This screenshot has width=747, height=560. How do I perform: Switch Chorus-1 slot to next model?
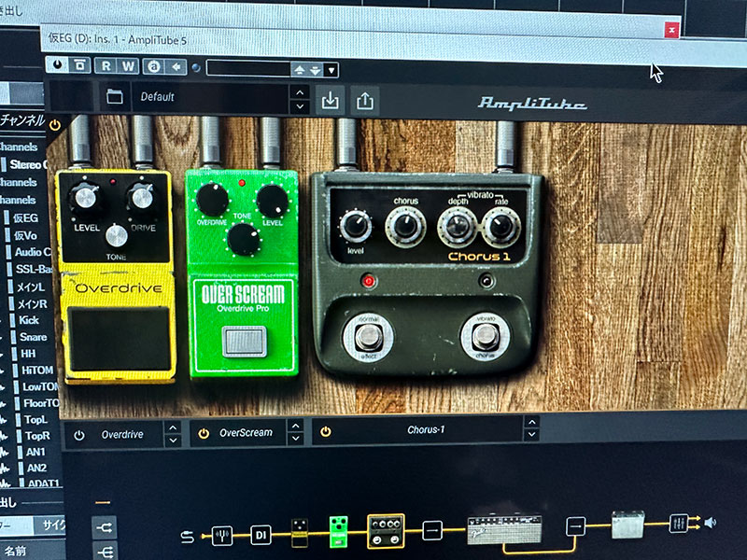[531, 434]
